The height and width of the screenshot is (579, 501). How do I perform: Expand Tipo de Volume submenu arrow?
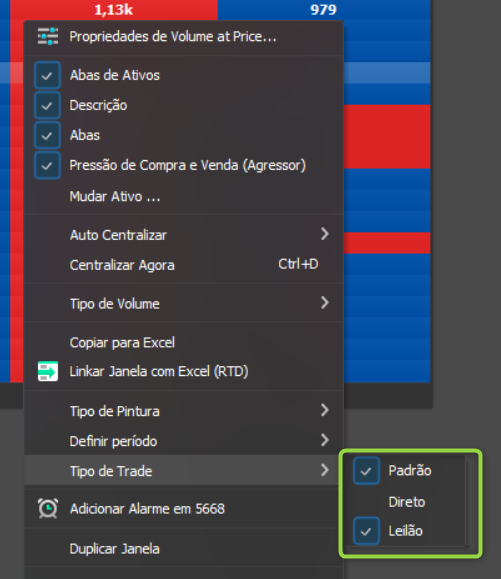[x=325, y=303]
